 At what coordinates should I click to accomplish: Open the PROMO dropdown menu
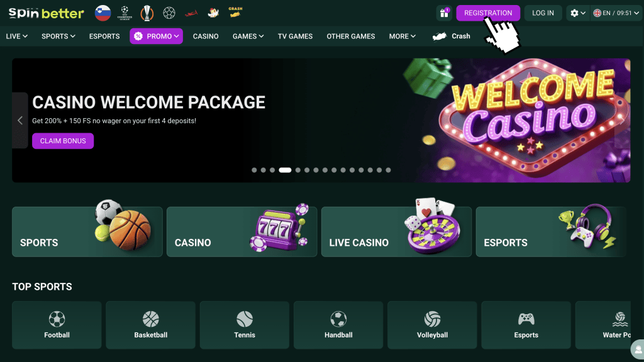157,36
